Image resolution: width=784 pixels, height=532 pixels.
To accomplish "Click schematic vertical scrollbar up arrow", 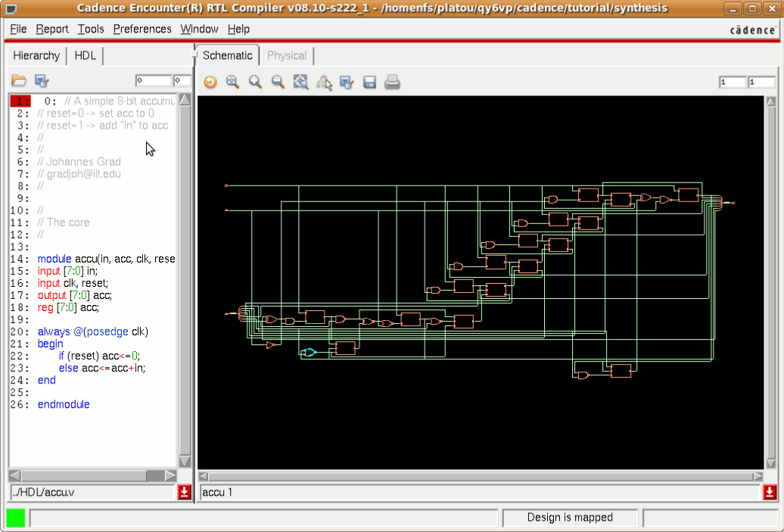I will tap(770, 102).
